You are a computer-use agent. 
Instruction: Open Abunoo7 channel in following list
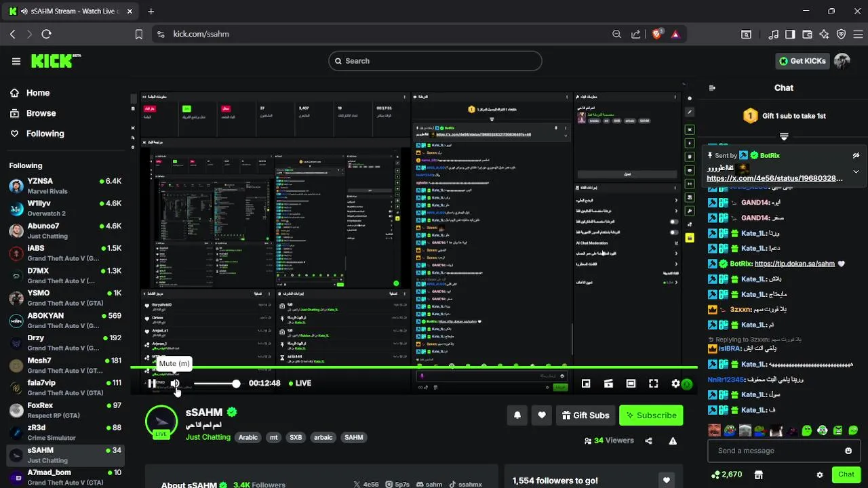coord(65,230)
